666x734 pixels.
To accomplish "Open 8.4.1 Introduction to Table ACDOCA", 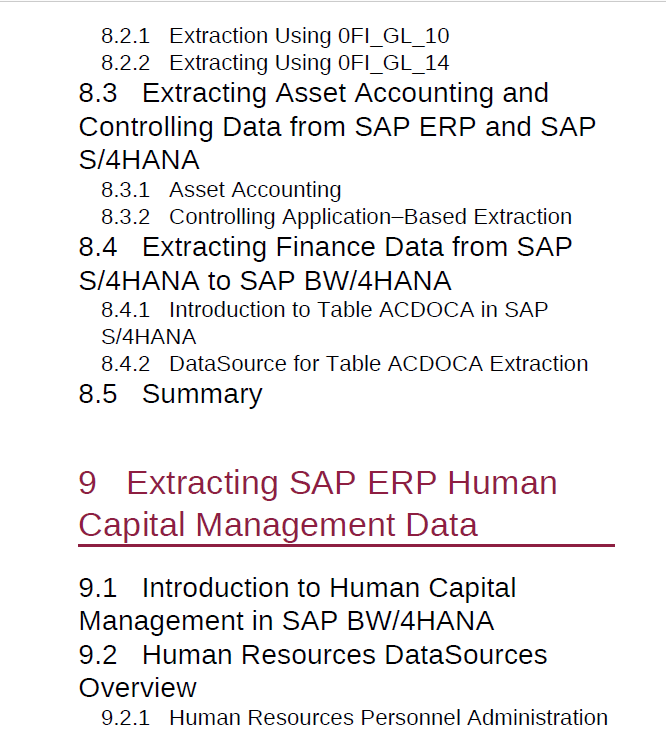I will coord(324,323).
